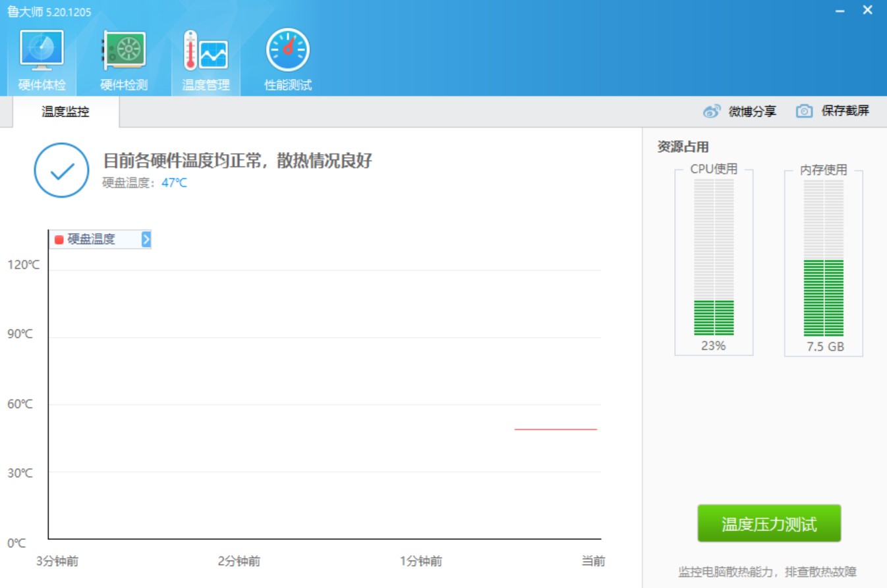Viewport: 887px width, 588px height.
Task: Click the 3分钟前 time axis label
Action: (57, 562)
